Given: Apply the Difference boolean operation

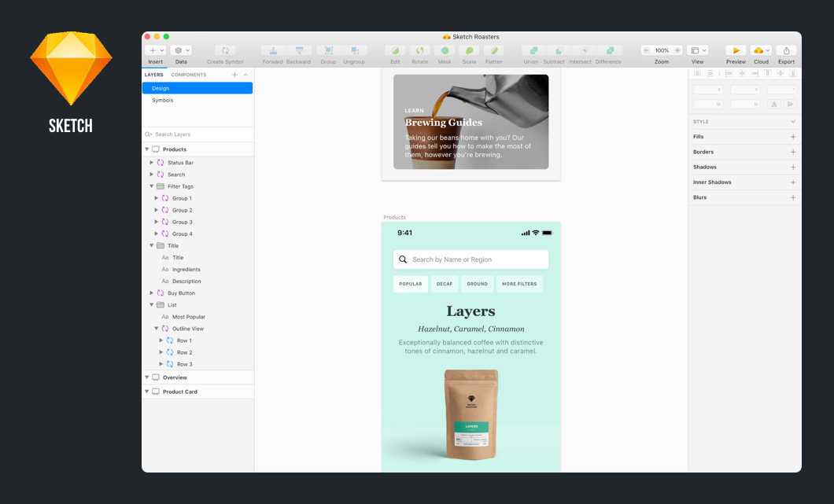Looking at the screenshot, I should point(610,50).
